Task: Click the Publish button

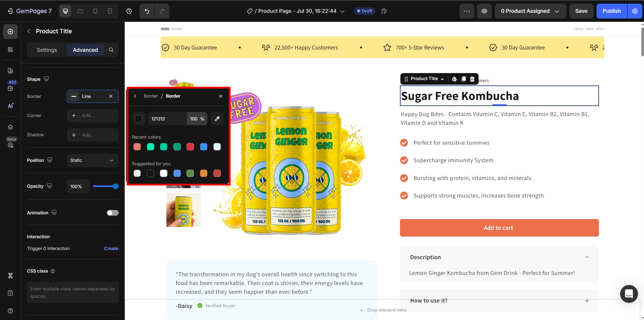Action: click(611, 11)
